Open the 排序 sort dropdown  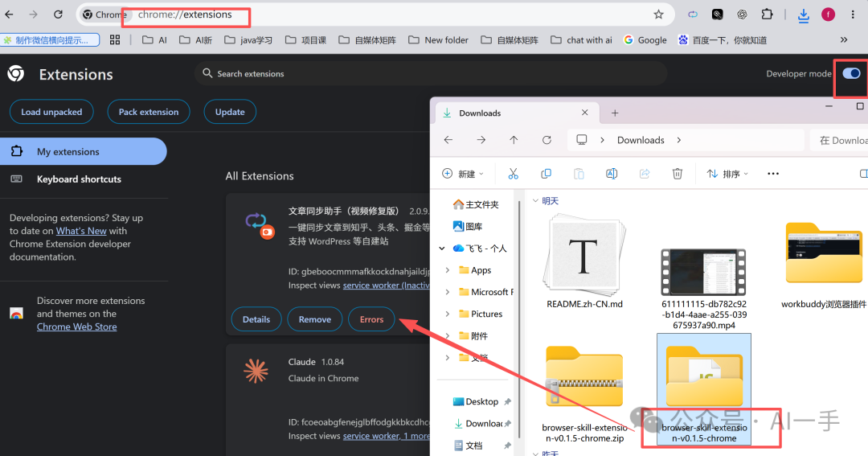point(727,174)
